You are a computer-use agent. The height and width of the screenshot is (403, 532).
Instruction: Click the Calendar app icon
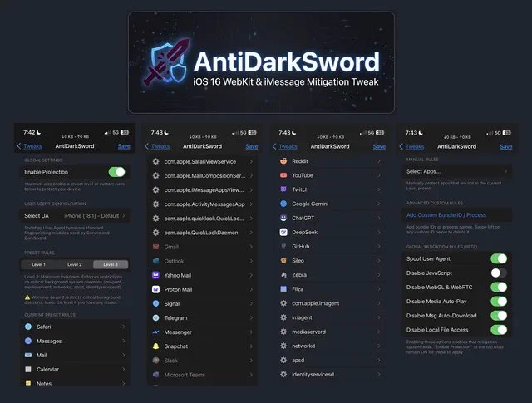tap(28, 370)
